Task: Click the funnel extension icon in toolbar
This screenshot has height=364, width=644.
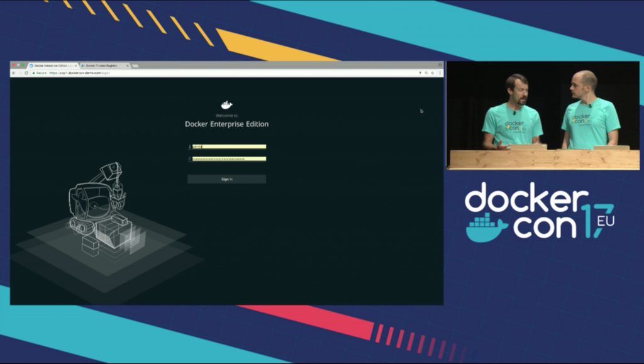Action: (420, 73)
